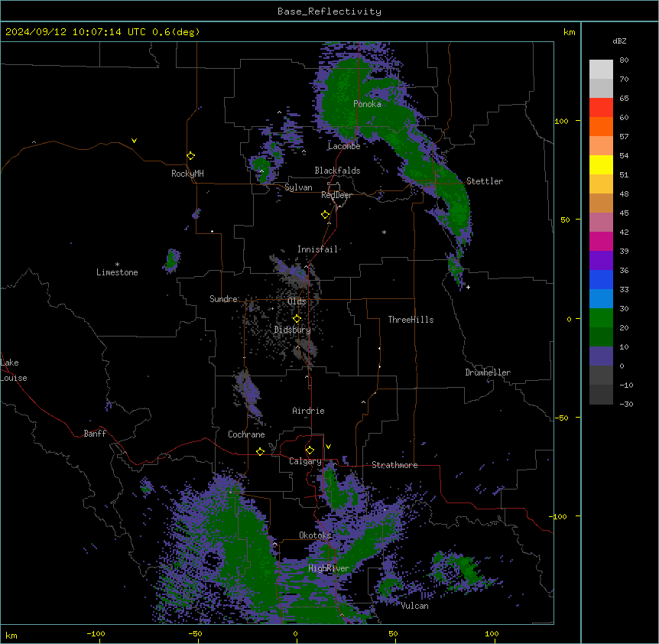Image resolution: width=659 pixels, height=644 pixels.
Task: Click the km unit label at bottom left
Action: tap(11, 635)
